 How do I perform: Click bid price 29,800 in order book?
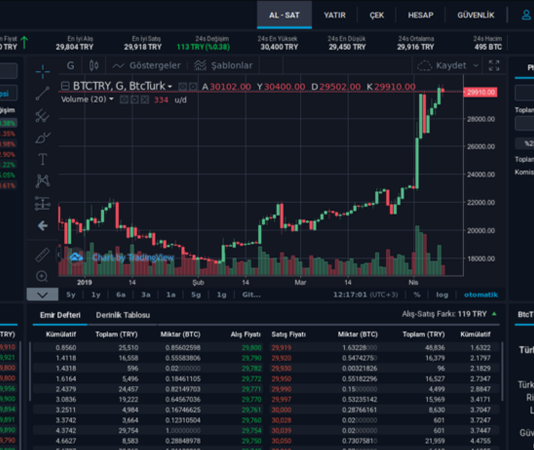pos(252,348)
